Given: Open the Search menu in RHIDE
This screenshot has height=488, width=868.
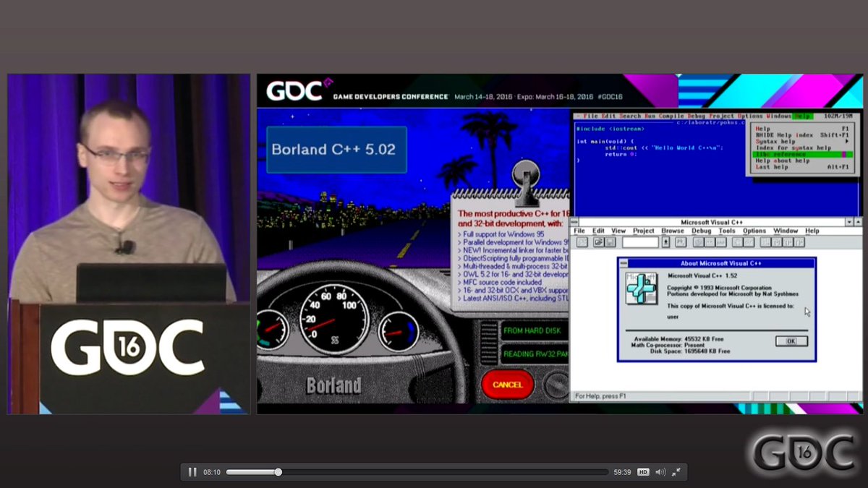Looking at the screenshot, I should [630, 116].
